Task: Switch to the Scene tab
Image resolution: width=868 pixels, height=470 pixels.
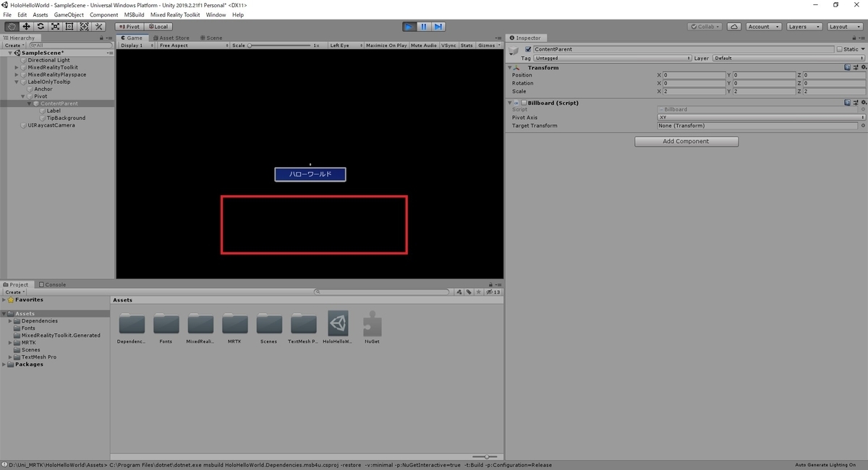Action: [x=211, y=38]
